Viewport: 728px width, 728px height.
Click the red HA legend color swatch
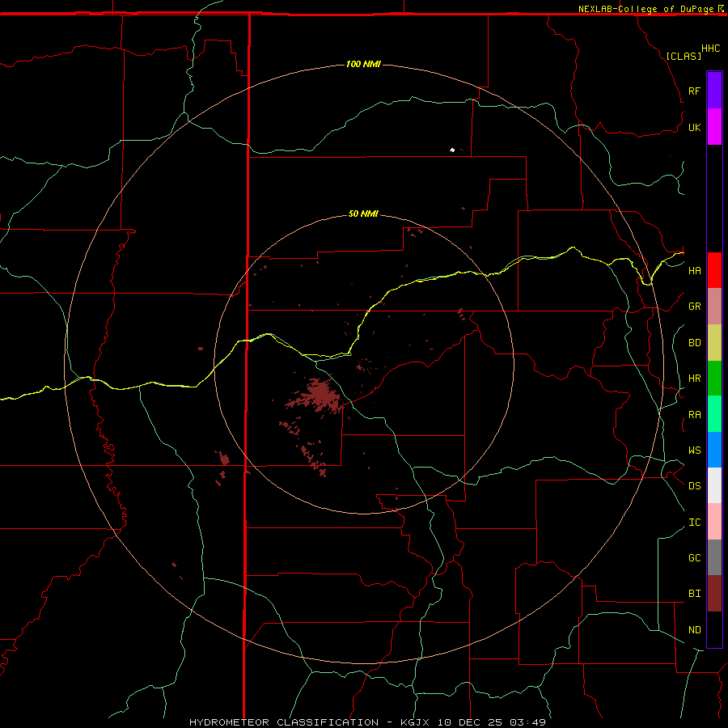click(714, 270)
